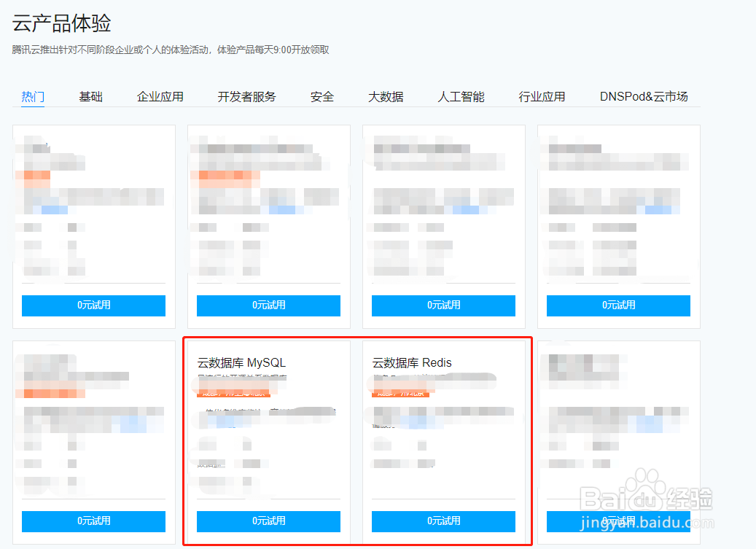View products under the 安全 tab
The width and height of the screenshot is (756, 549).
point(322,96)
